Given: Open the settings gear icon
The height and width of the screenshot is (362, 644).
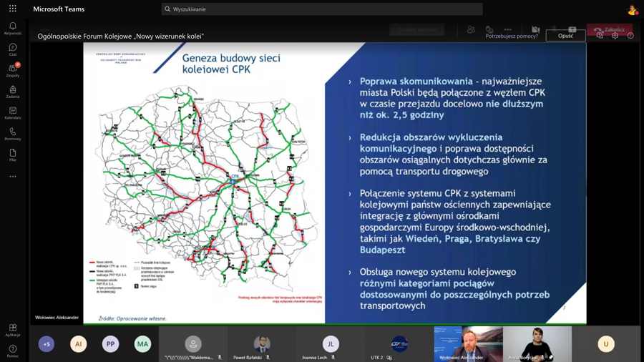Looking at the screenshot, I should tap(615, 36).
